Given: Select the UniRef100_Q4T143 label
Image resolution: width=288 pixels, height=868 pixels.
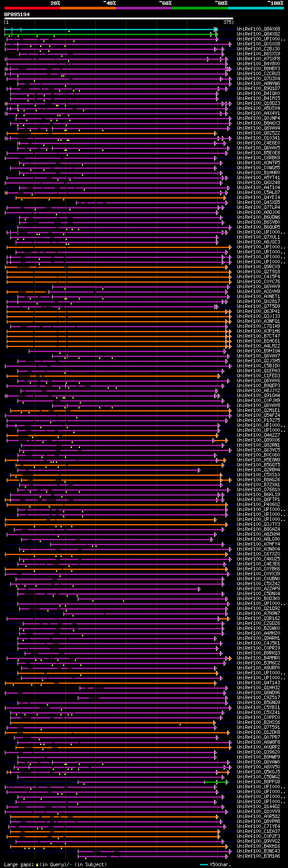Looking at the screenshot, I should (x=258, y=683).
